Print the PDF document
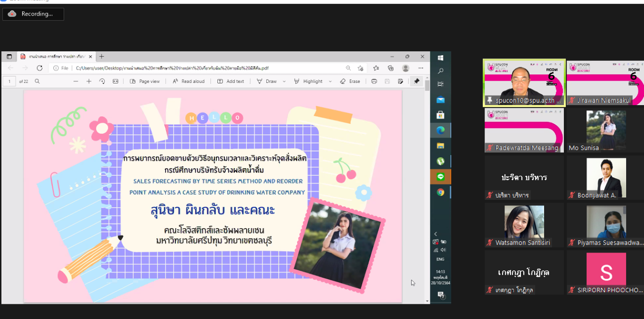Screen dimensions: 644x319 coord(374,81)
